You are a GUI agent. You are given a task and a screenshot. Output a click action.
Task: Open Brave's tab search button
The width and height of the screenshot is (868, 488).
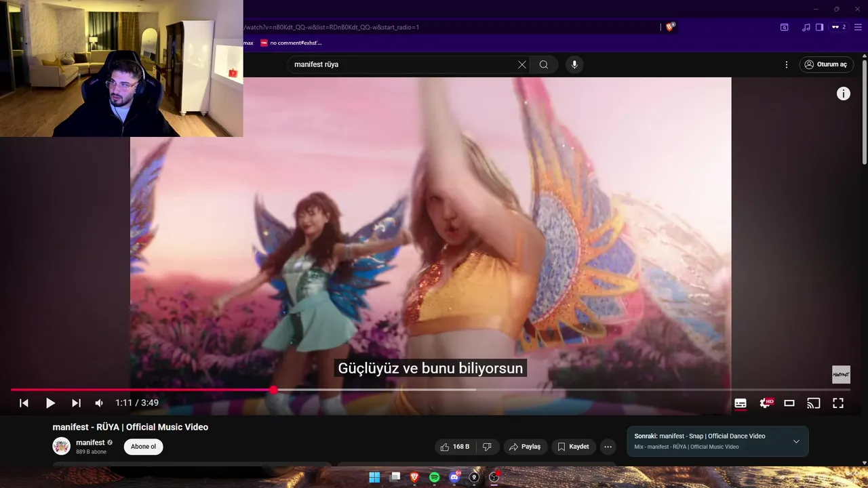[784, 27]
